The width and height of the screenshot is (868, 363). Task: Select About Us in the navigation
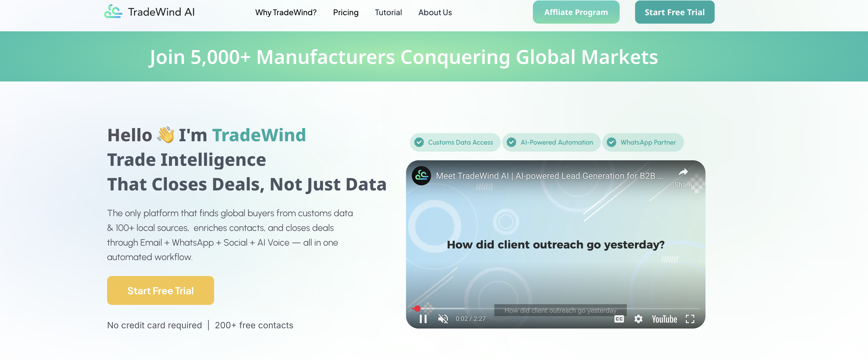pos(435,13)
